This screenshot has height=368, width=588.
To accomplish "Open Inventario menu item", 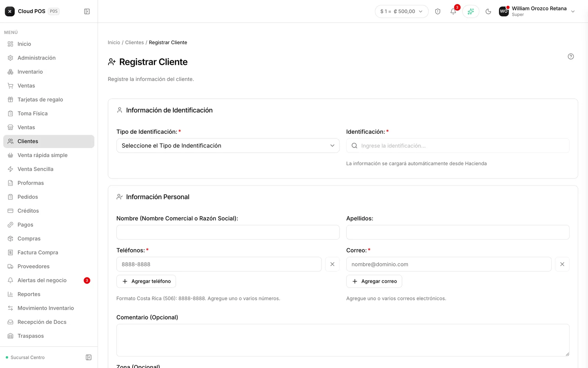I will tap(49, 72).
